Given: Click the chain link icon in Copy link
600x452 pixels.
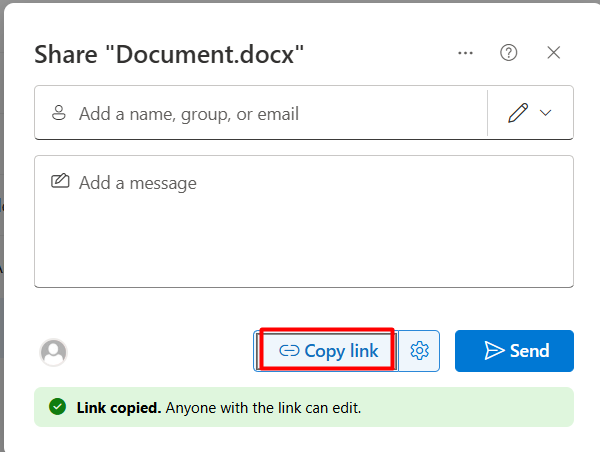Looking at the screenshot, I should click(x=289, y=351).
